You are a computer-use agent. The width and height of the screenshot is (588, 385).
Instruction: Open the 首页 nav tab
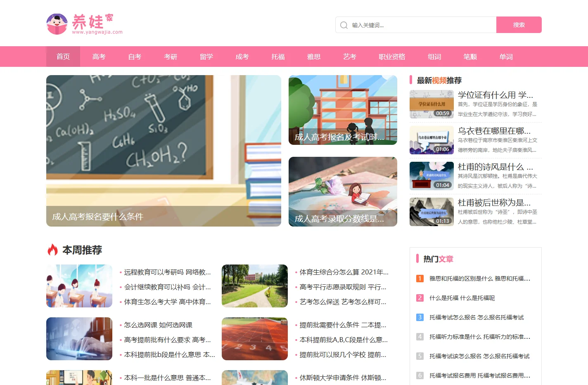coord(63,57)
